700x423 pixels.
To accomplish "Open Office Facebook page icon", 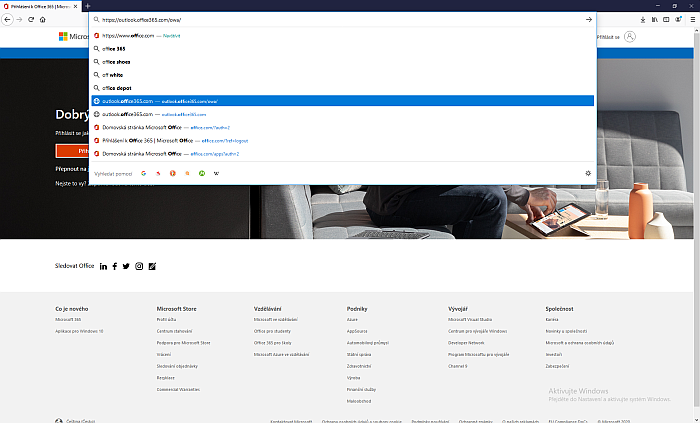I will click(x=115, y=266).
